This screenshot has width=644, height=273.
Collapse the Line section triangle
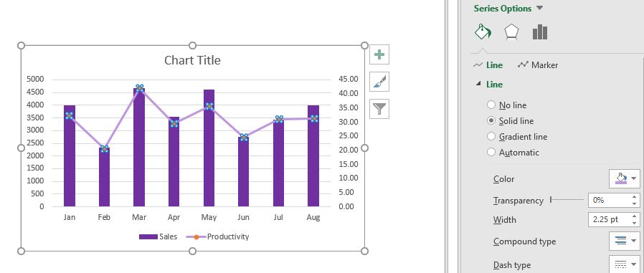click(x=478, y=84)
